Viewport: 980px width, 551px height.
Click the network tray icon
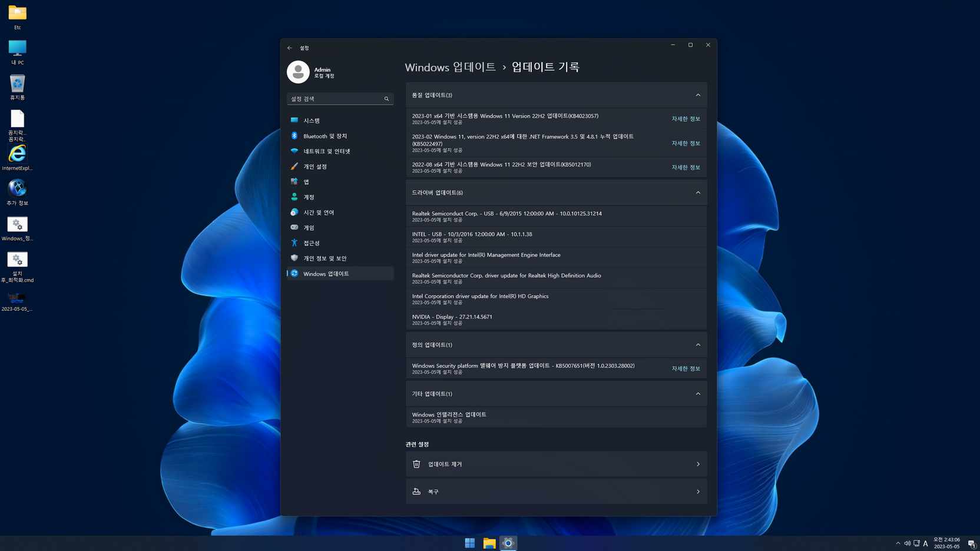(x=916, y=543)
